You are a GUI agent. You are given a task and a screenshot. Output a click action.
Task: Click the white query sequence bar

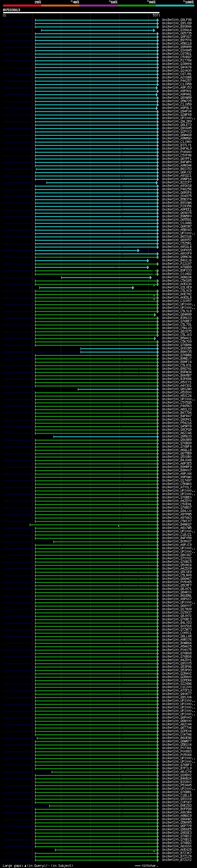(x=81, y=12)
